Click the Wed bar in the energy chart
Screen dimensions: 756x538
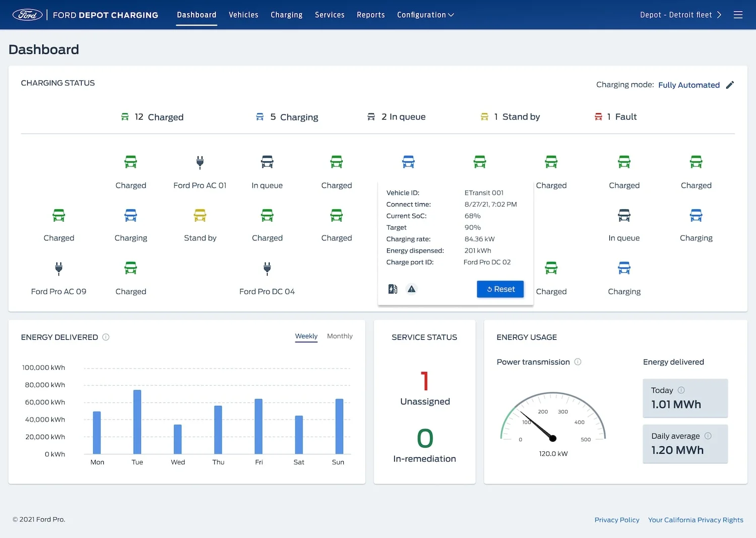pos(177,439)
